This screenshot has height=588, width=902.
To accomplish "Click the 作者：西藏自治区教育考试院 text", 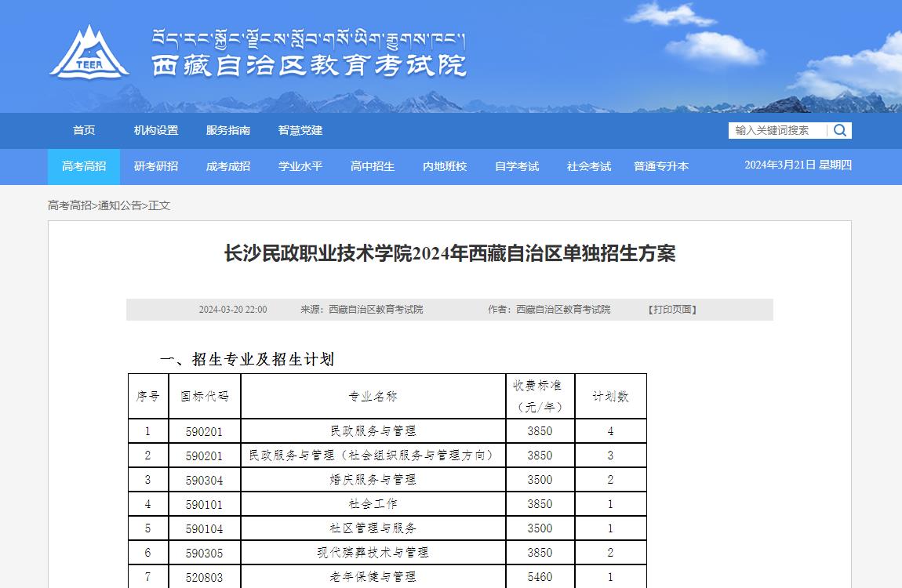I will (x=549, y=310).
